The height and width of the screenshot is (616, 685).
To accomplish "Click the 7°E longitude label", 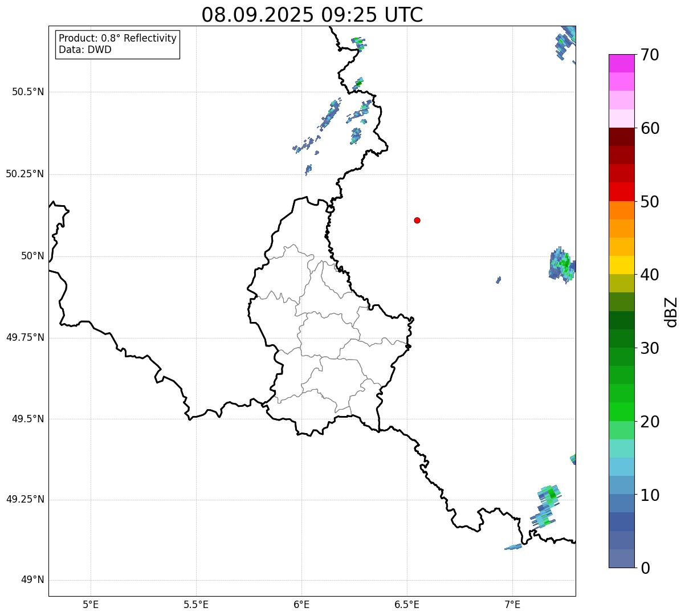I will tap(512, 604).
